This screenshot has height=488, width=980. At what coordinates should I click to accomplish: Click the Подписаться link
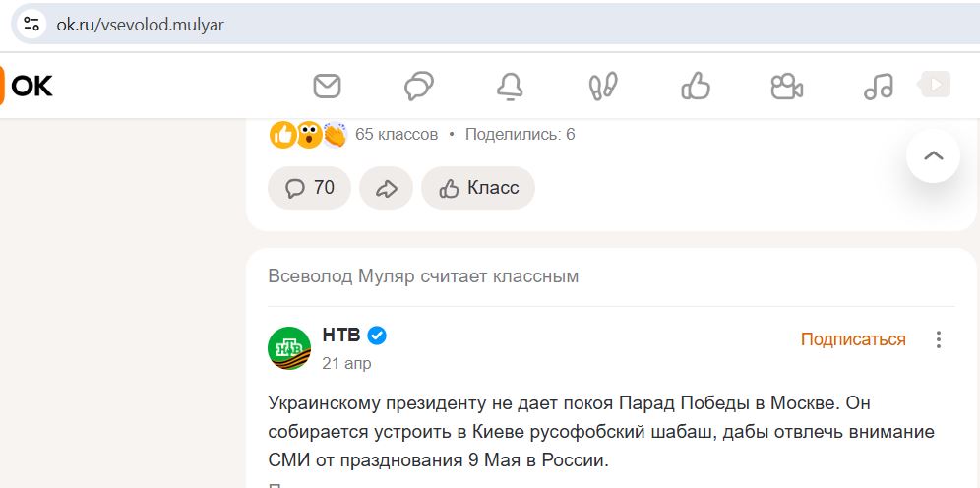click(x=853, y=339)
